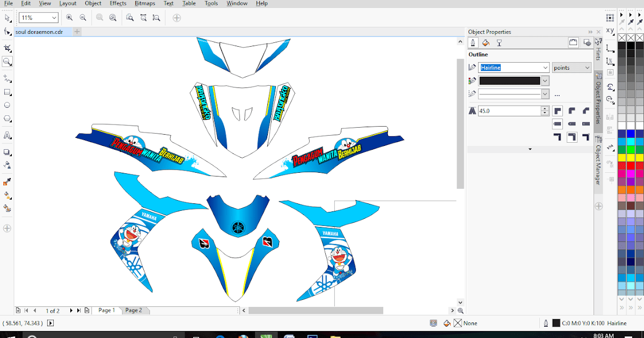Select the Transparency tool

[x=7, y=165]
